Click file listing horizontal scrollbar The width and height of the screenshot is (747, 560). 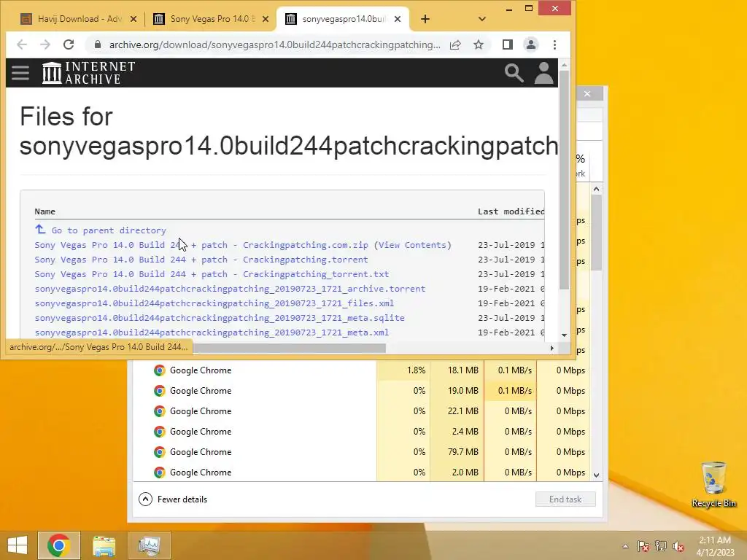[289, 348]
